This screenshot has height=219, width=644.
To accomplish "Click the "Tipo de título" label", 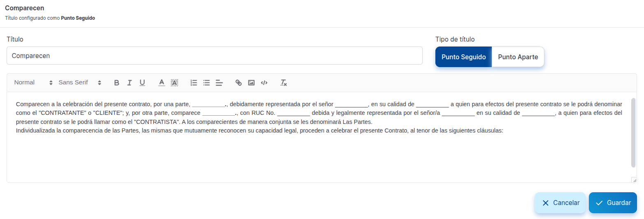I will (455, 40).
